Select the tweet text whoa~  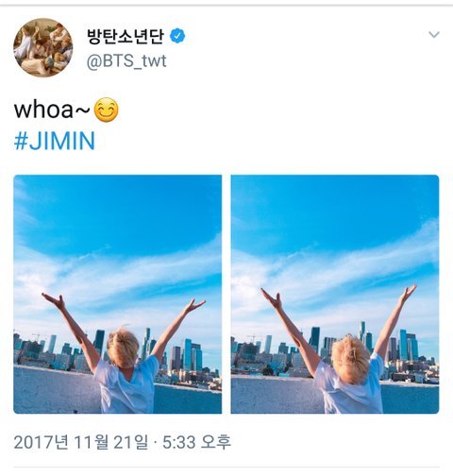click(x=52, y=110)
